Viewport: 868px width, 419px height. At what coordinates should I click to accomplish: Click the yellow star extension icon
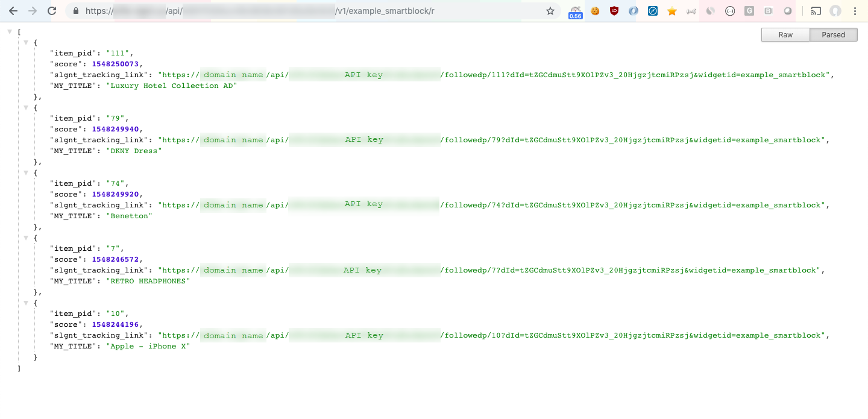tap(672, 11)
